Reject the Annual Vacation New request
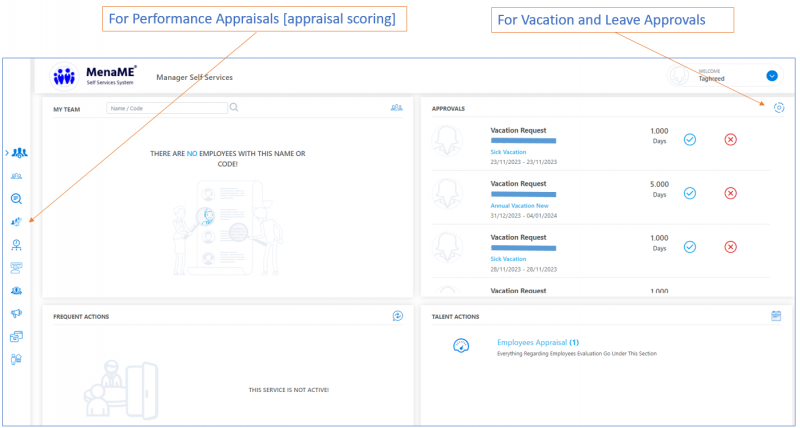Screen dimensions: 800x428 point(730,193)
